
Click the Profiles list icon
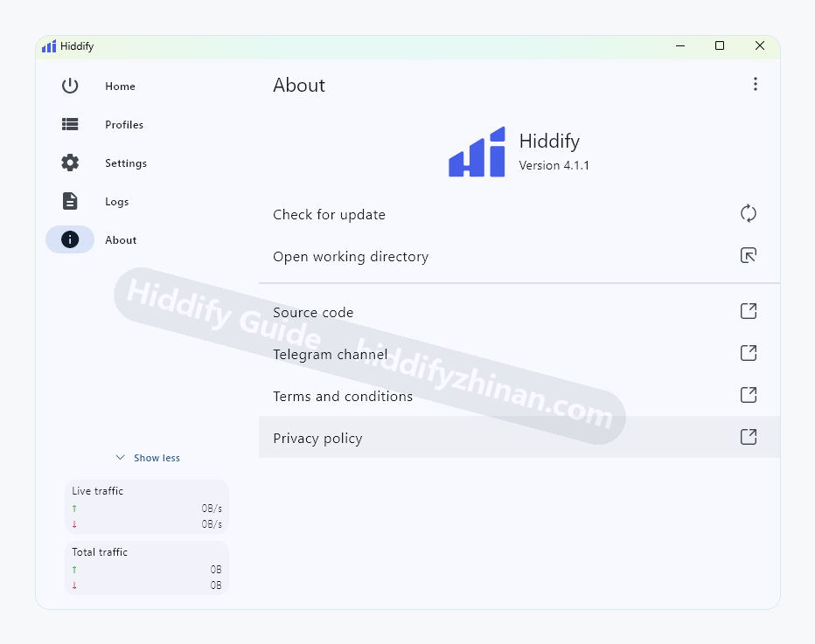pyautogui.click(x=70, y=124)
